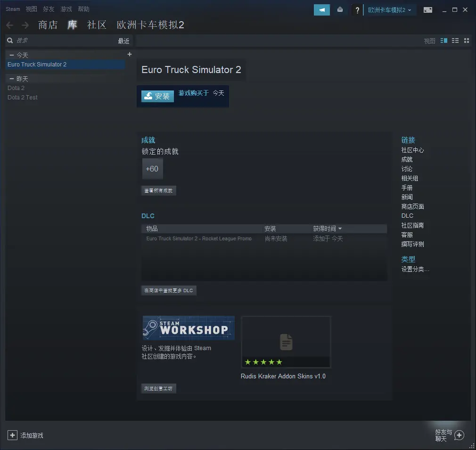Open the 相关组 link

(x=410, y=179)
